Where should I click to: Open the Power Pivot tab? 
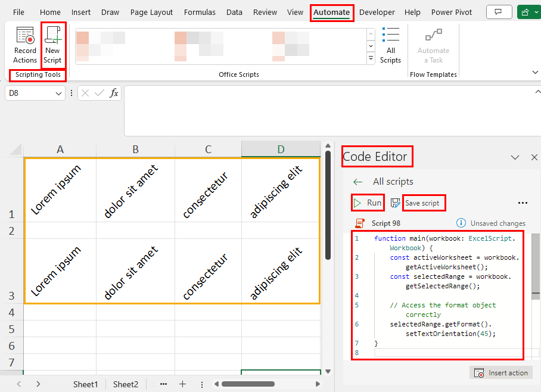pyautogui.click(x=451, y=13)
